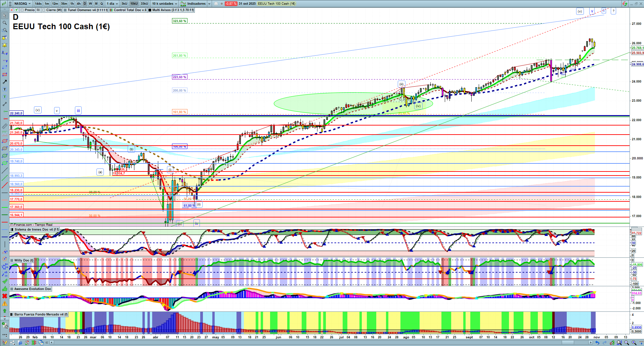Select the brown ellipse drawing tool
The width and height of the screenshot is (644, 346).
[5, 148]
